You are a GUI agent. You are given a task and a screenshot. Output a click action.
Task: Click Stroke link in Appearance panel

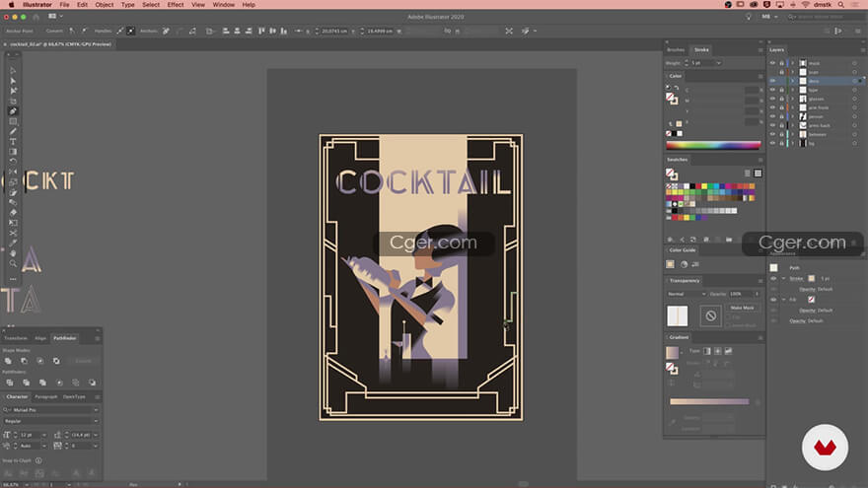coord(796,278)
